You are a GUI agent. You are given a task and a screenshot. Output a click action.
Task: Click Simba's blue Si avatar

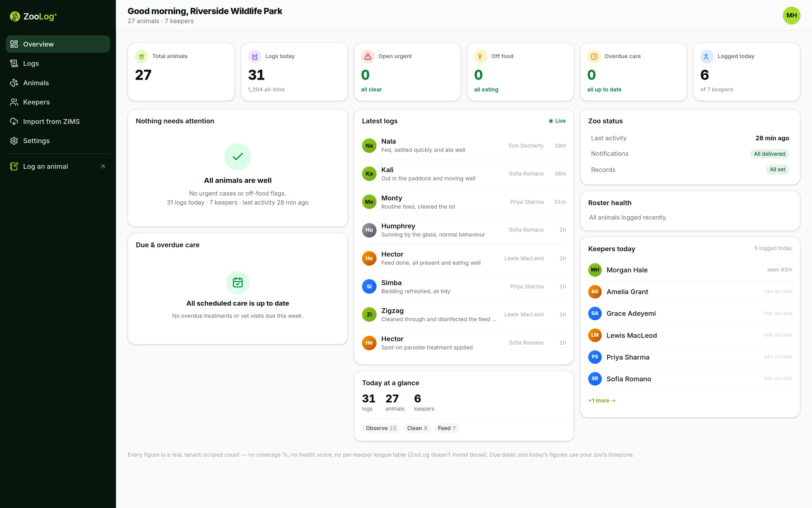(369, 287)
